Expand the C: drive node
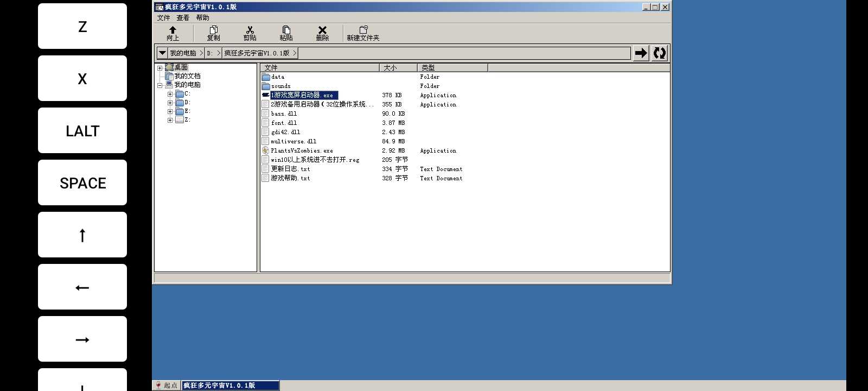The width and height of the screenshot is (868, 391). coord(170,94)
